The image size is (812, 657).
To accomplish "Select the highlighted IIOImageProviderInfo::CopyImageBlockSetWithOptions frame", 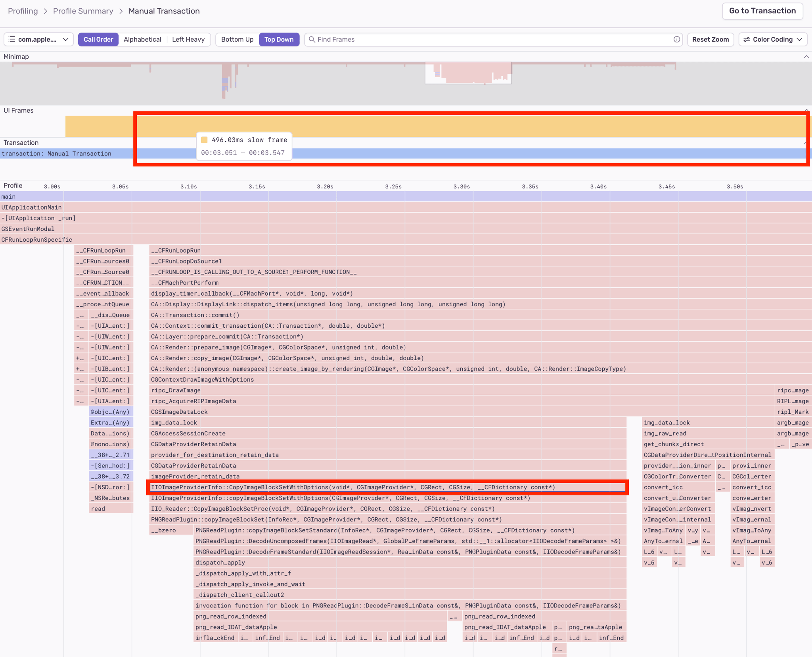I will [x=388, y=487].
